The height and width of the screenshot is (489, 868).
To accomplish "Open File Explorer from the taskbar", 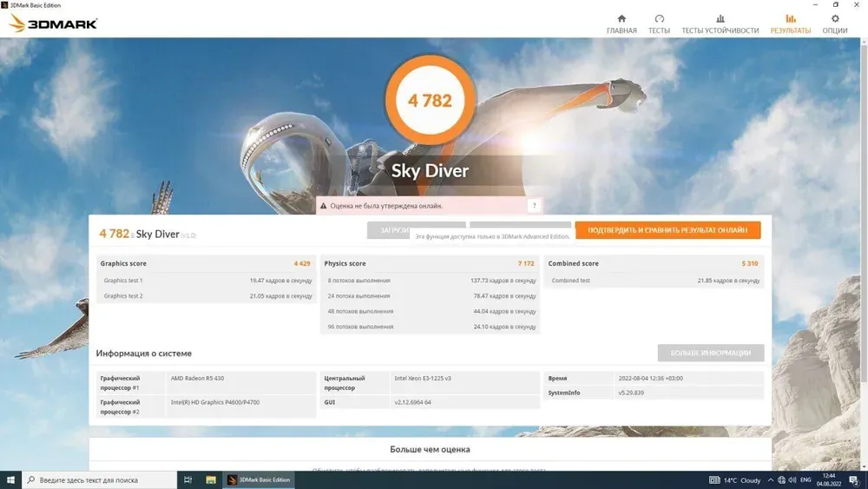I will (211, 479).
